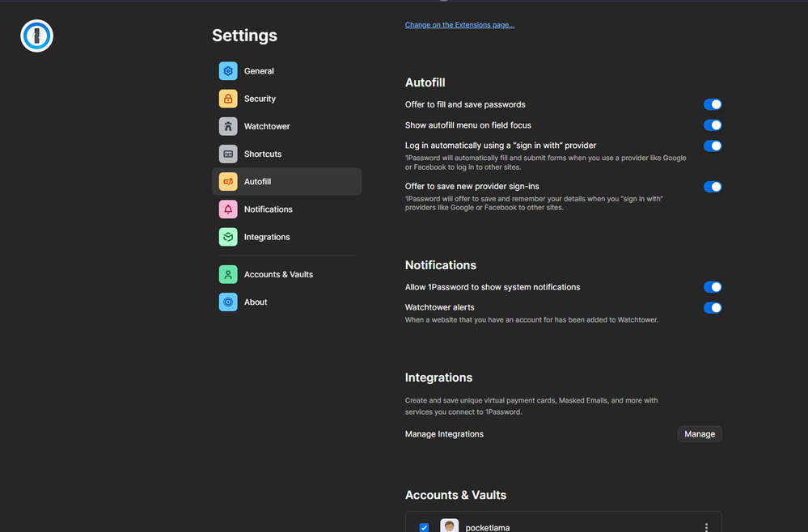Viewport: 808px width, 532px height.
Task: Select the highlighted Autofill sidebar label
Action: tap(258, 182)
